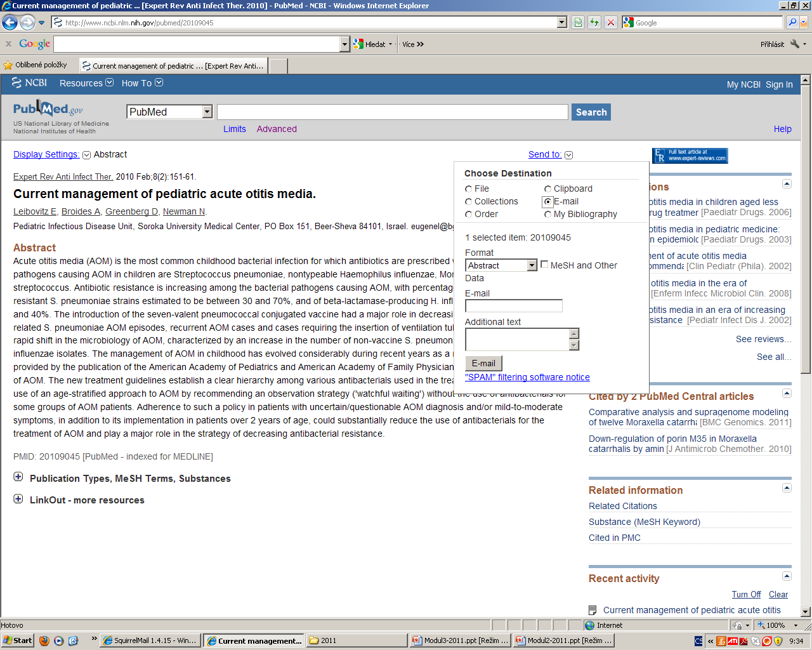Open the NCBI Resources menu
The image size is (812, 650).
coord(86,83)
